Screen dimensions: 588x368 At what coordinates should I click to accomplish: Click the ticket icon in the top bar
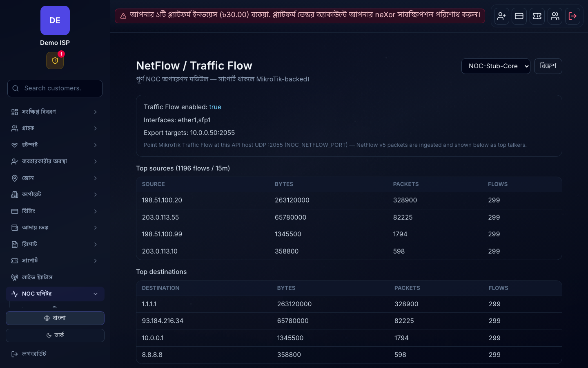537,16
